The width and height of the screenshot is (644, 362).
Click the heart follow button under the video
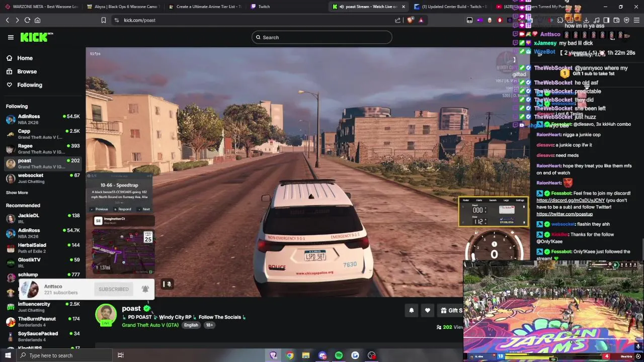[x=427, y=310]
